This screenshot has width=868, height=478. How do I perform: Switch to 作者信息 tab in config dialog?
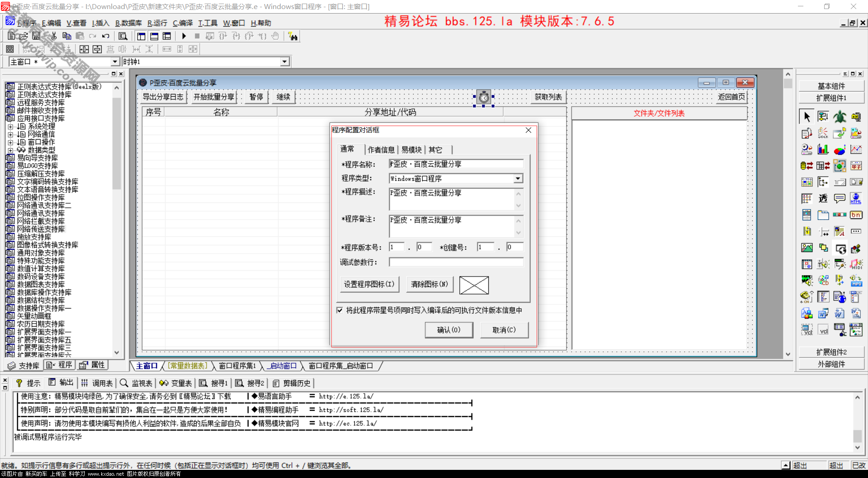click(381, 150)
